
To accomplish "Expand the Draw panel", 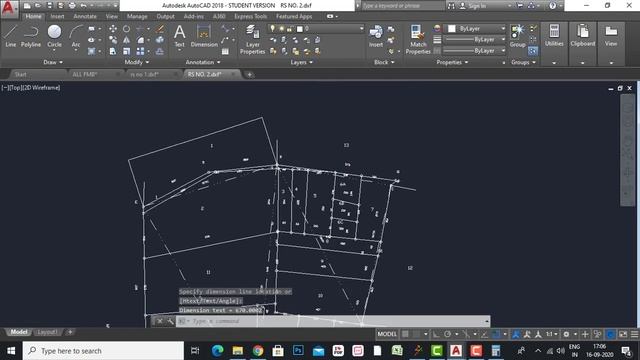I will pyautogui.click(x=53, y=62).
